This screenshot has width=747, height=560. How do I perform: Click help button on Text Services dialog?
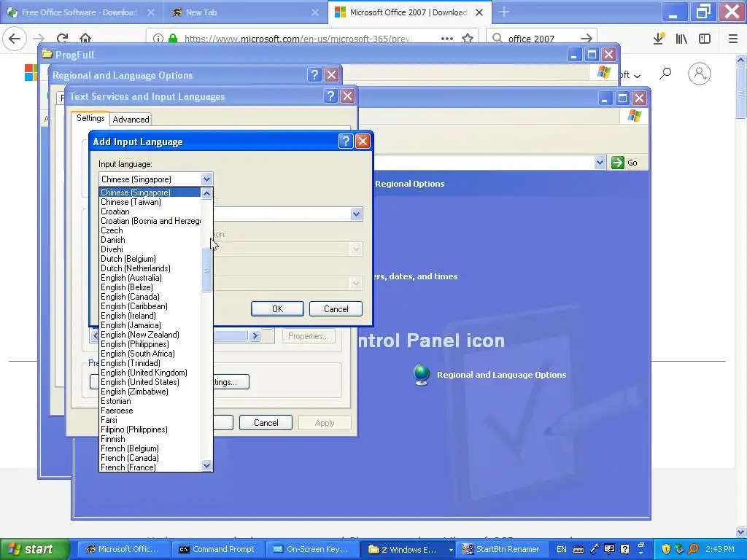tap(330, 96)
